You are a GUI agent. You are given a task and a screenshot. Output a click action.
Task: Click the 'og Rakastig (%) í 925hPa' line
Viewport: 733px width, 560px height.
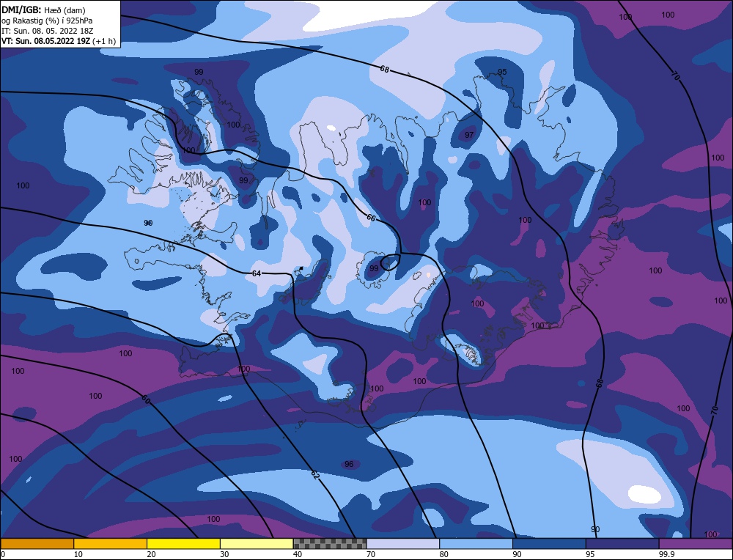click(47, 21)
